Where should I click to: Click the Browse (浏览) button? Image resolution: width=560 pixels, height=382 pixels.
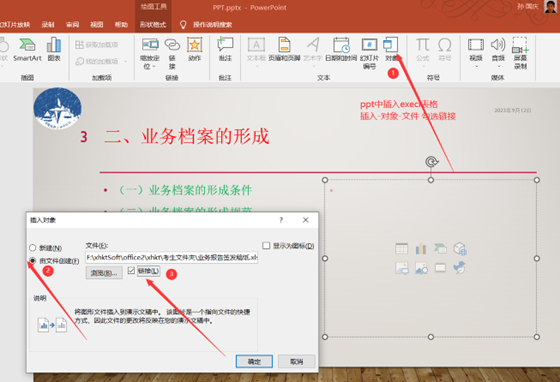[x=104, y=273]
